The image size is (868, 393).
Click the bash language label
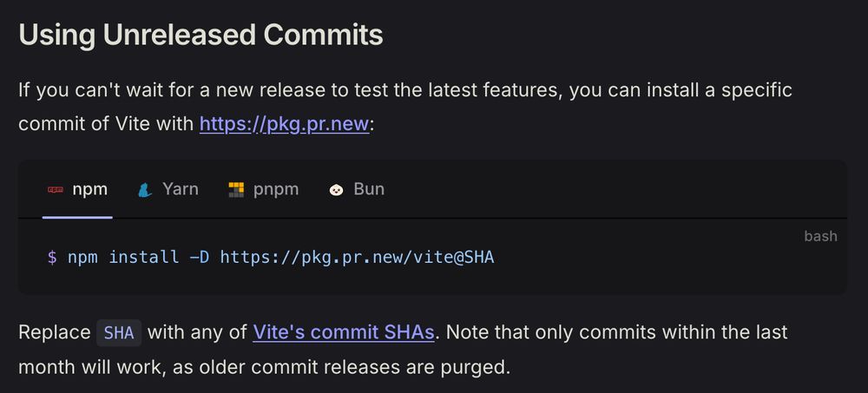click(820, 236)
